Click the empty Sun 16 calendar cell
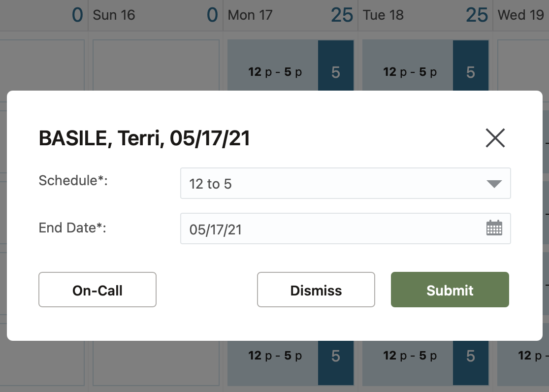The image size is (549, 392). point(155,64)
